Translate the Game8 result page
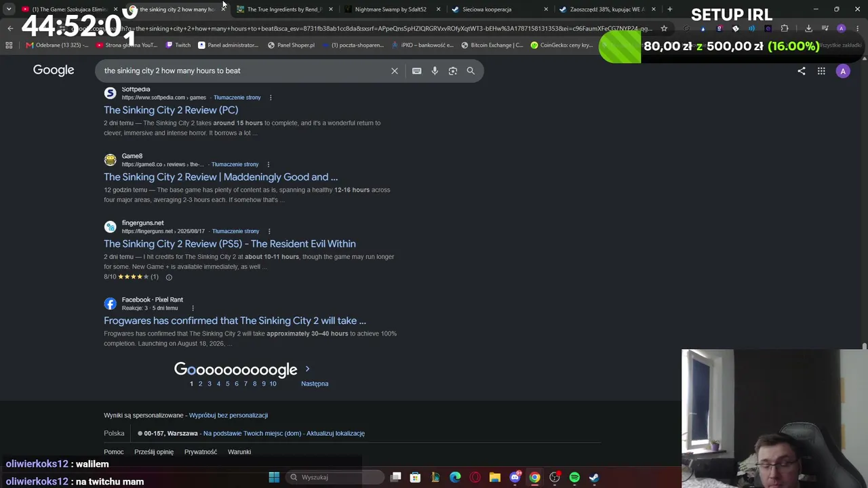 (x=235, y=165)
